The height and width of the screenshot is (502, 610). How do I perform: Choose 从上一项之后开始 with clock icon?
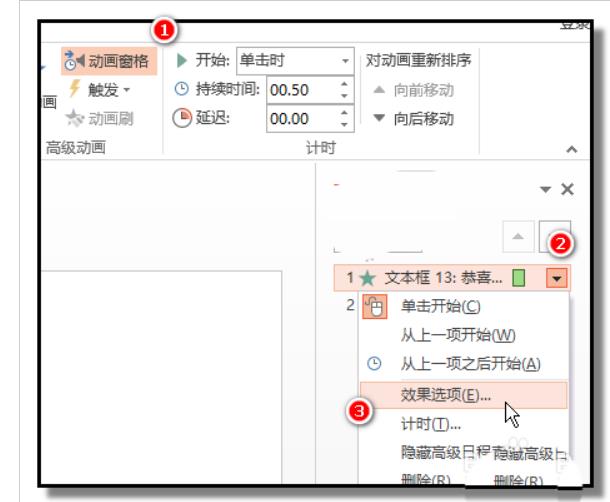click(470, 364)
